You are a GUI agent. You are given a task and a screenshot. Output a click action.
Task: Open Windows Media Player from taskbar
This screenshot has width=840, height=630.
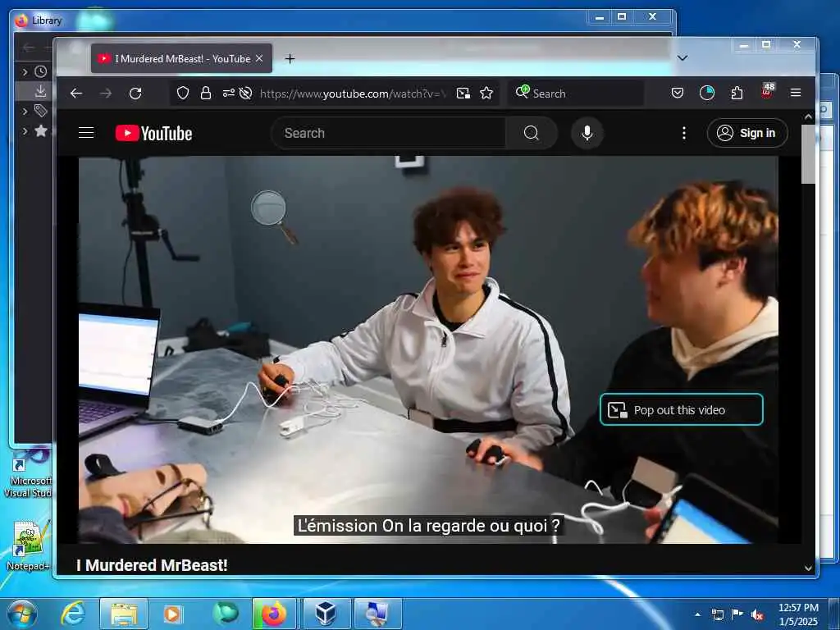click(x=172, y=614)
